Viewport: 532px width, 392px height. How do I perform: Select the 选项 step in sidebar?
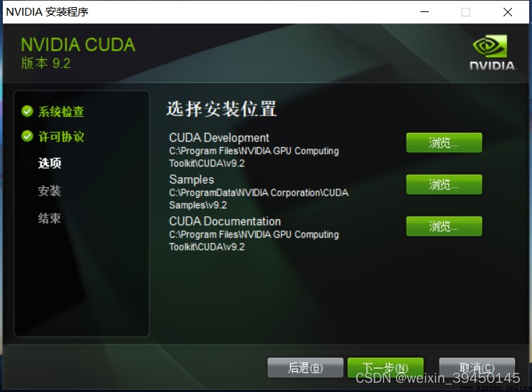click(x=50, y=163)
